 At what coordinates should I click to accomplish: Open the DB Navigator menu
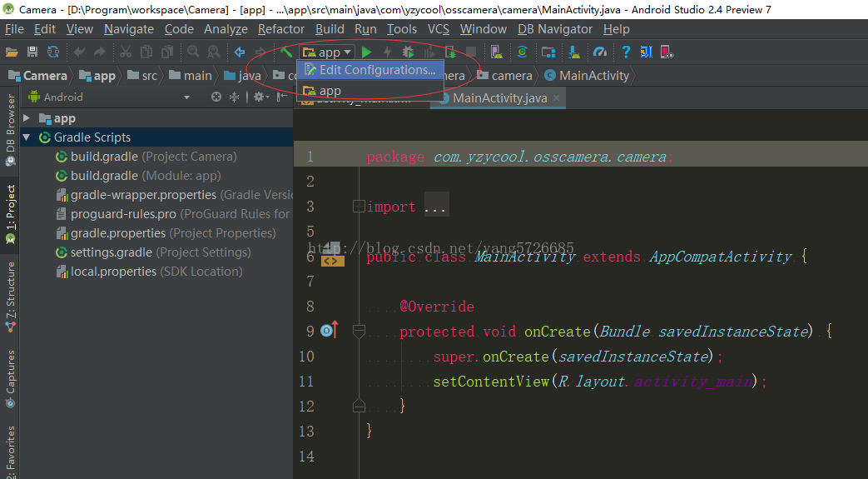click(x=555, y=29)
